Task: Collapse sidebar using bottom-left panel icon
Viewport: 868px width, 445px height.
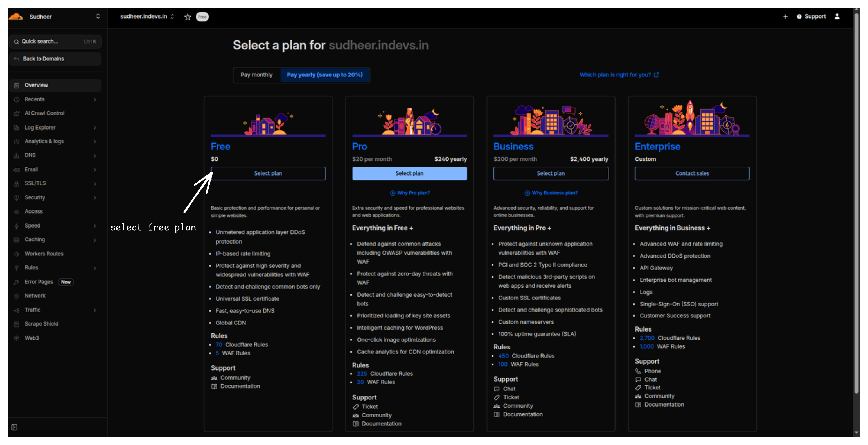Action: [14, 427]
